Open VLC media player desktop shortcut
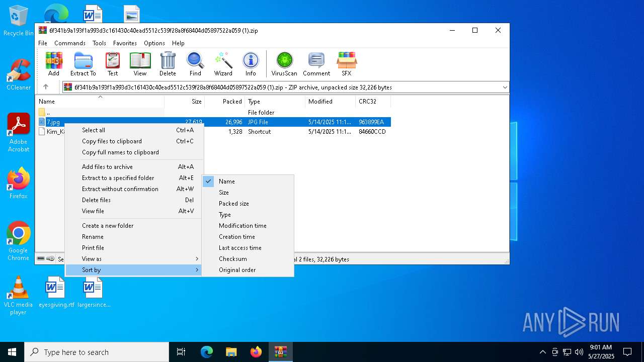The width and height of the screenshot is (644, 362). (19, 296)
